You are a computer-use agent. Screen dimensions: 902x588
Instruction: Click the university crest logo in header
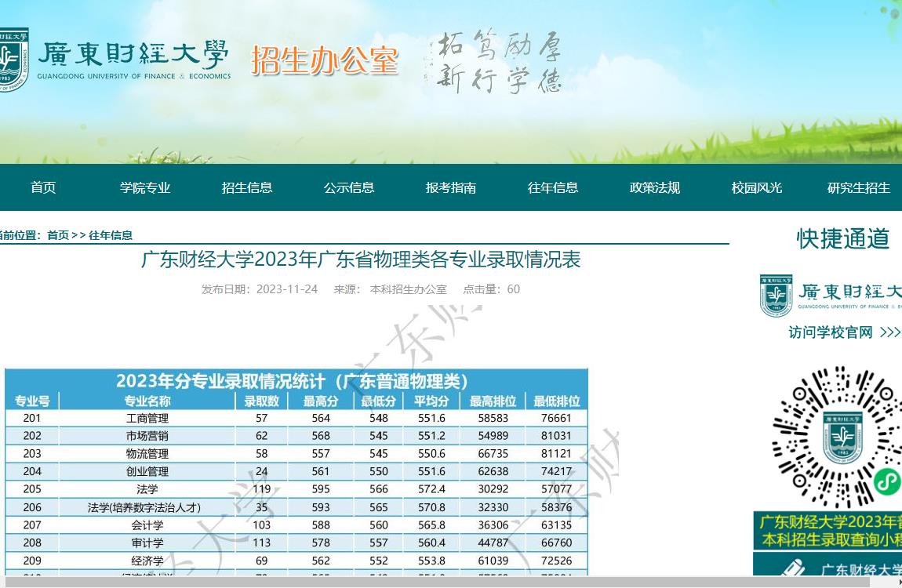13,60
